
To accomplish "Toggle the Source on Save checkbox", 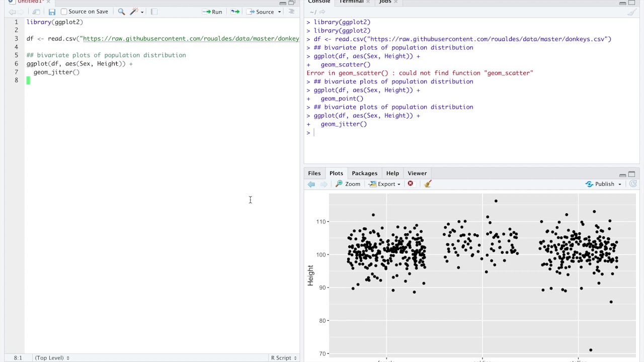I will (64, 12).
